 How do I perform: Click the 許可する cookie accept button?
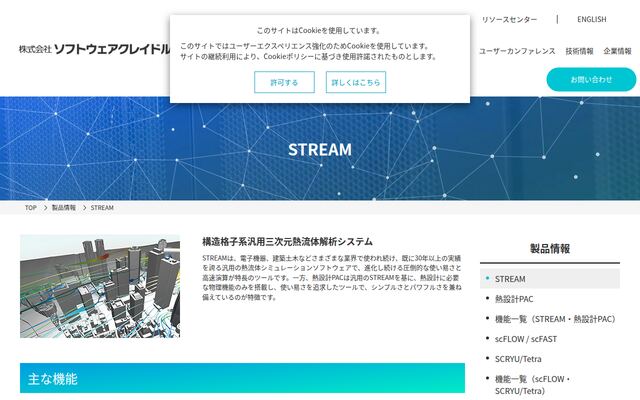[284, 82]
